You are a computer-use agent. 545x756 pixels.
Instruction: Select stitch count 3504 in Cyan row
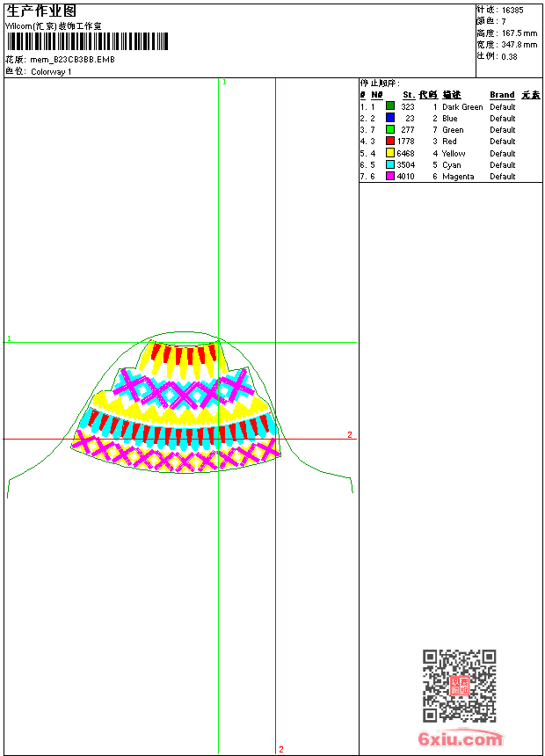click(405, 165)
